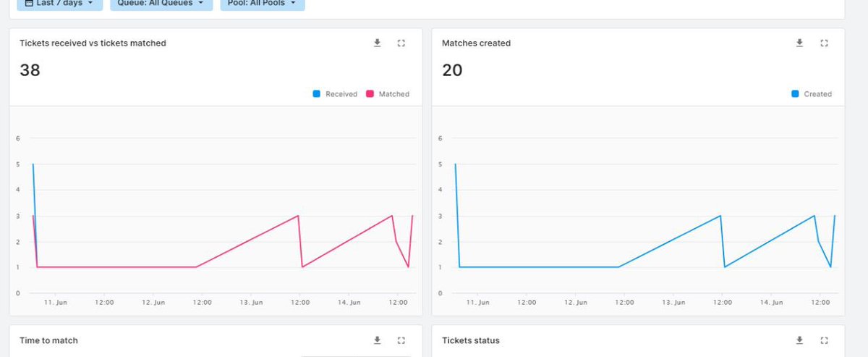Click the total value 20
Screen dimensions: 868x357
[x=452, y=70]
